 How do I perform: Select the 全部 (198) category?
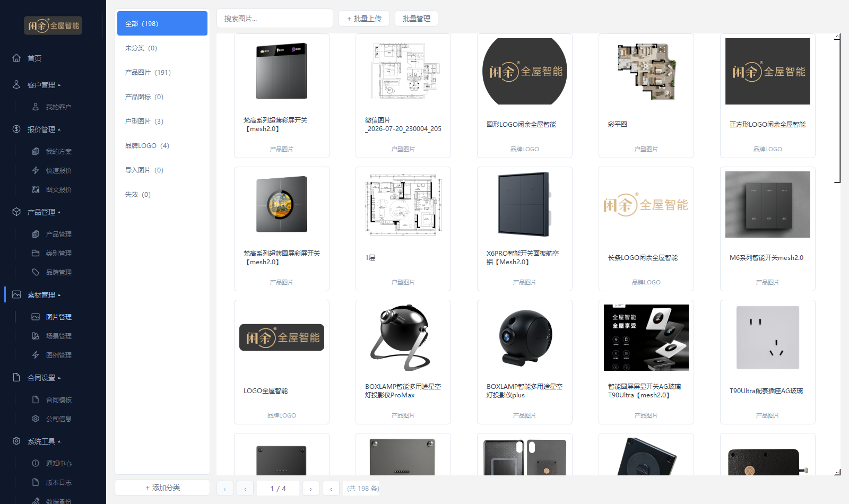pos(162,23)
